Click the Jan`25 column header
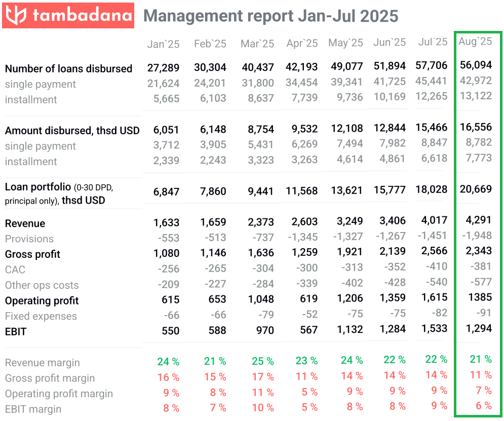Image resolution: width=504 pixels, height=421 pixels. click(x=163, y=44)
